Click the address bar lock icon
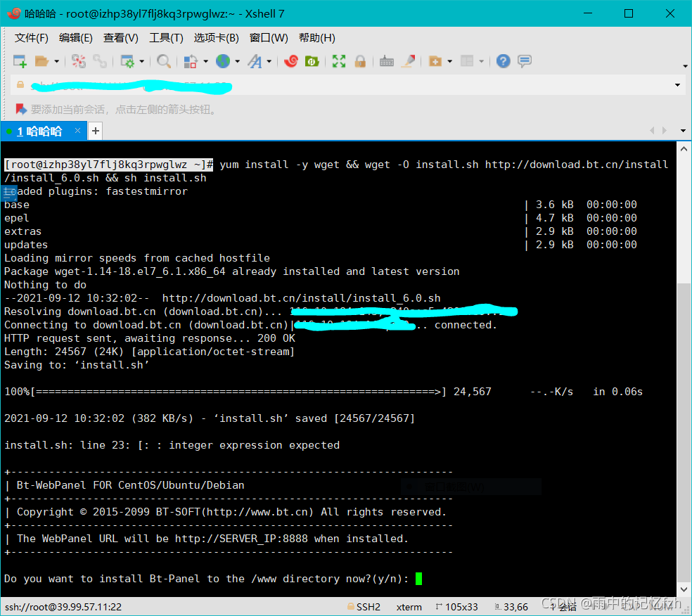 pos(20,84)
